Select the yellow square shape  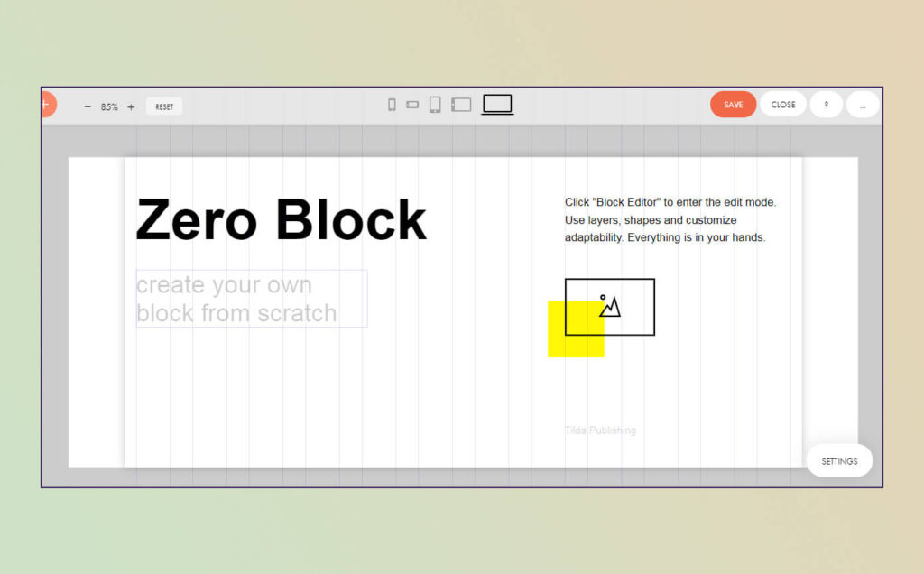point(576,329)
